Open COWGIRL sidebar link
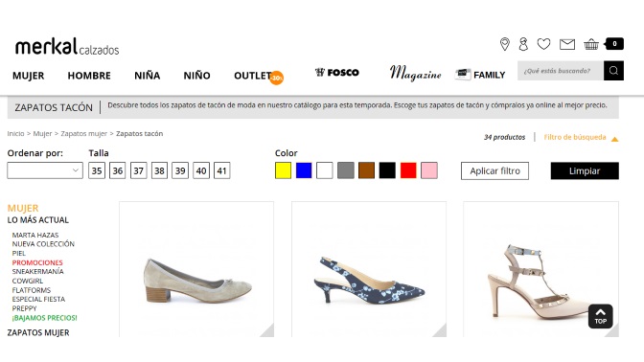This screenshot has width=644, height=362. coord(28,281)
